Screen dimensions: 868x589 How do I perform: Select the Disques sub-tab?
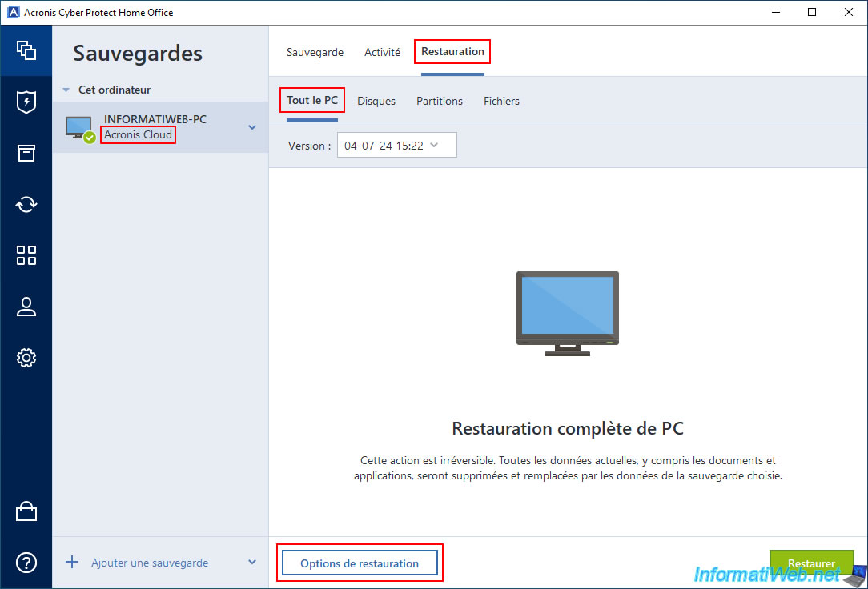point(376,101)
